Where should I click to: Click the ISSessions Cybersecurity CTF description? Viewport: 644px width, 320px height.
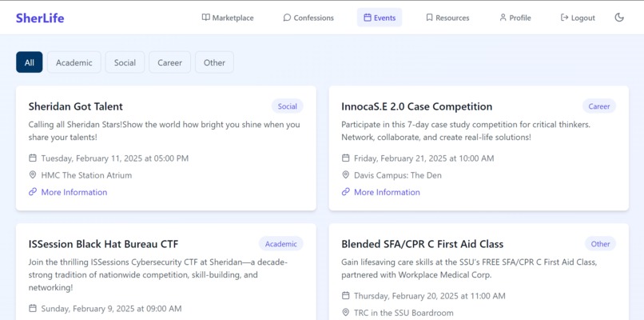(x=158, y=274)
